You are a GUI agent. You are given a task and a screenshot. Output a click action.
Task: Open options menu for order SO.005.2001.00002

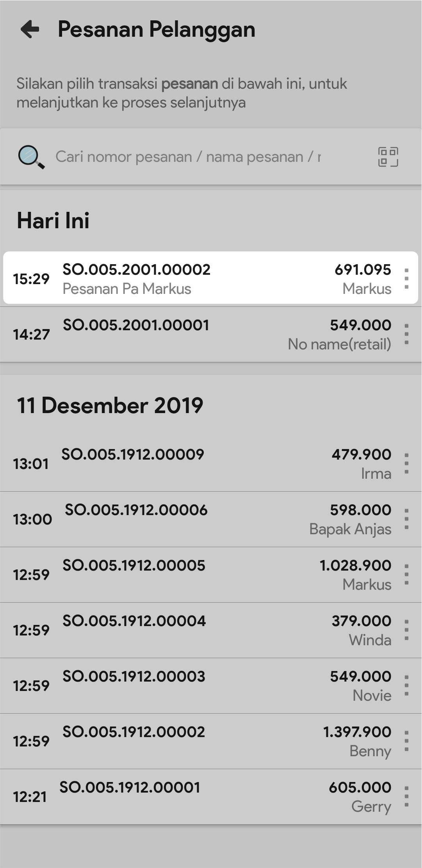(x=406, y=279)
